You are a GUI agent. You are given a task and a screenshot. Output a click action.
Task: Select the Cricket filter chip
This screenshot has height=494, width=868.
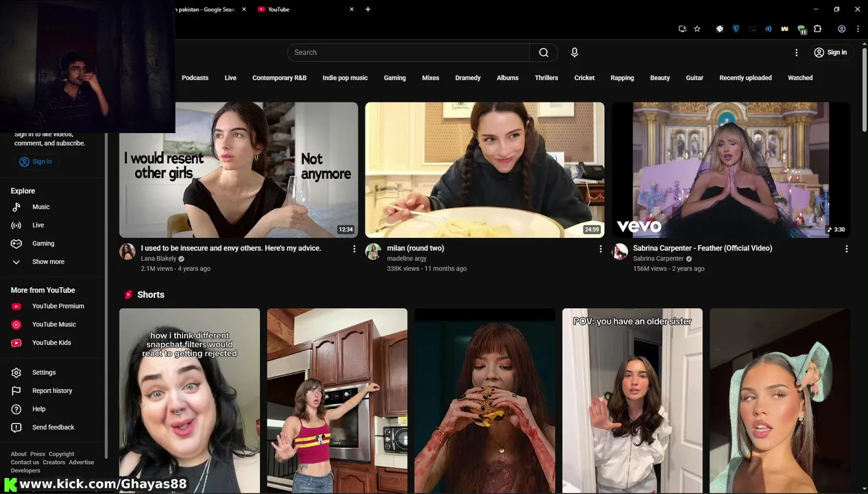584,78
